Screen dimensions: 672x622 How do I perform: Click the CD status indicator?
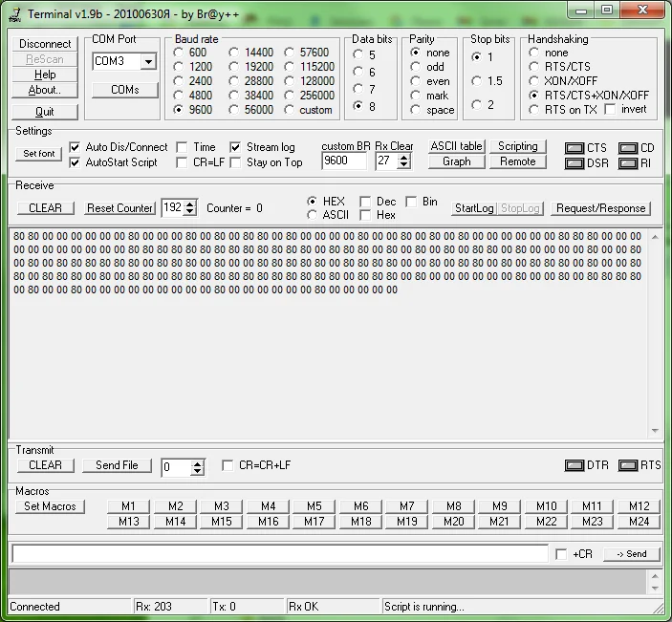tap(628, 148)
